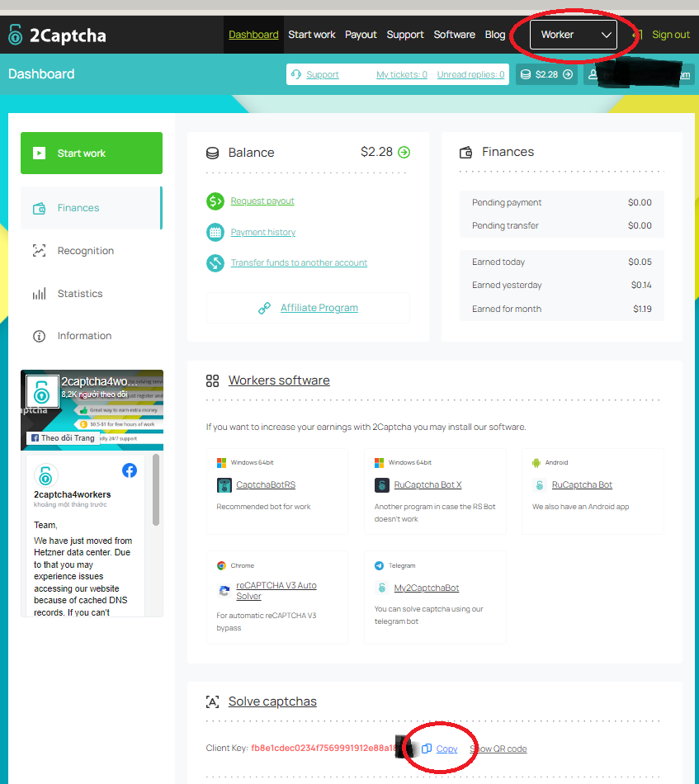This screenshot has height=784, width=699.
Task: Click the Earned for month $1.19 value
Action: point(642,309)
